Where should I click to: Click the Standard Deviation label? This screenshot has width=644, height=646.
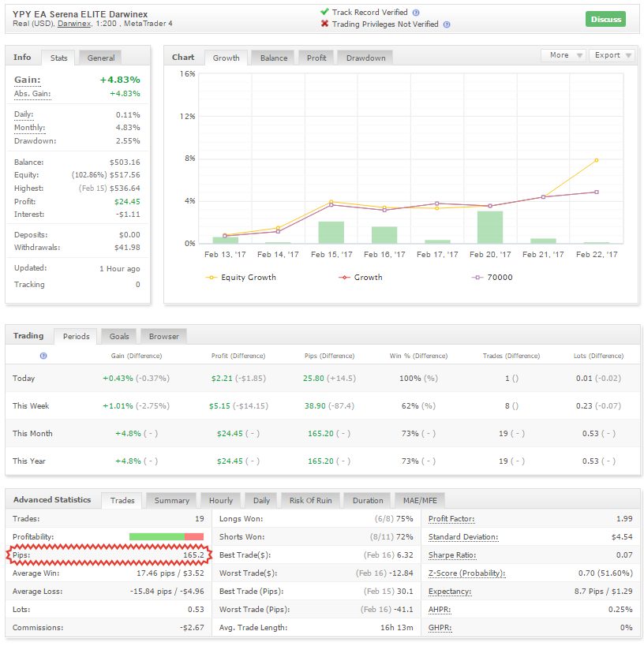pyautogui.click(x=463, y=537)
